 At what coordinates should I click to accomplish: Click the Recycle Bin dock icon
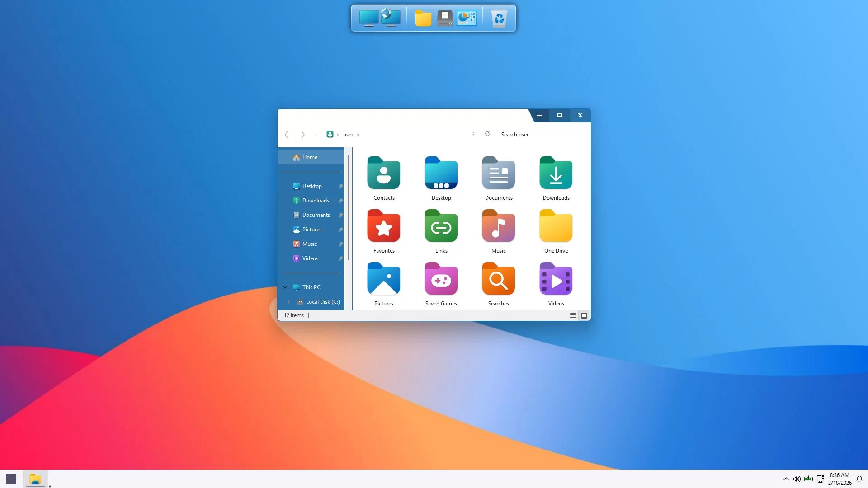pyautogui.click(x=499, y=19)
